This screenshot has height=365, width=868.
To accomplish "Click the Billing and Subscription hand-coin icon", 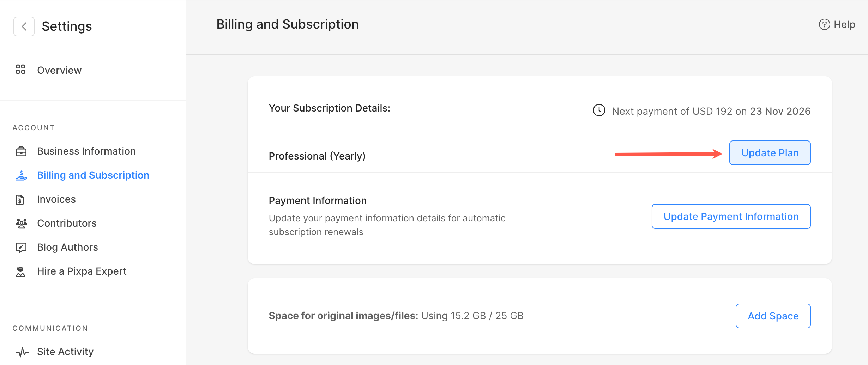I will [x=21, y=175].
